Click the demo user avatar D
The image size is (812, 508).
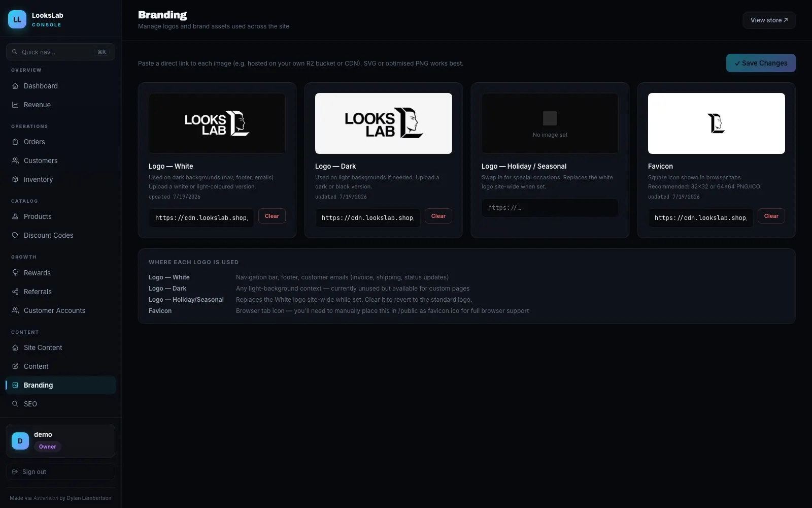[x=20, y=441]
